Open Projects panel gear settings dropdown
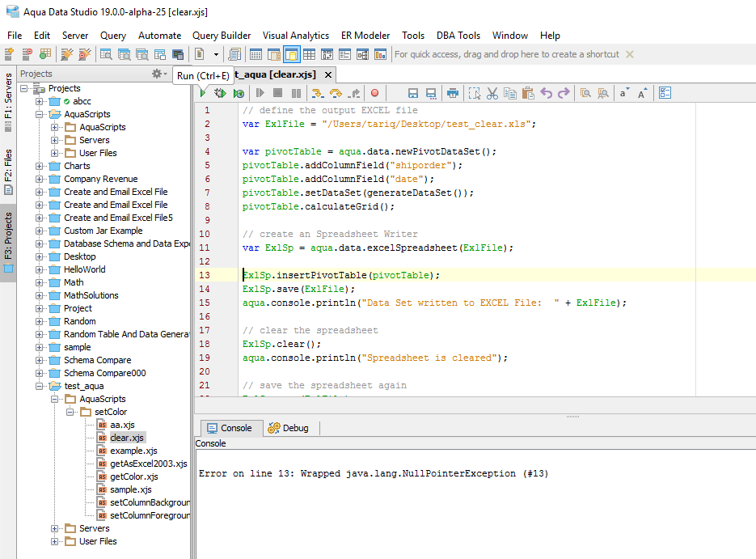The width and height of the screenshot is (756, 559). coord(160,74)
